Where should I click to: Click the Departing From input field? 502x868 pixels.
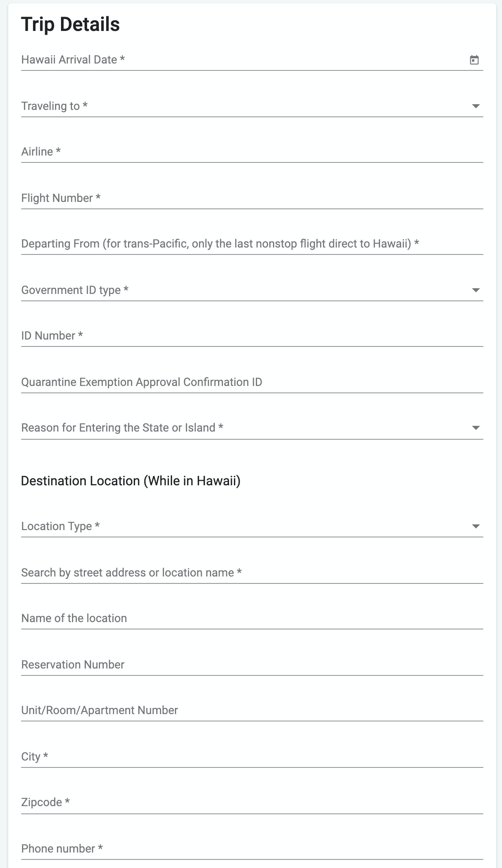click(252, 244)
